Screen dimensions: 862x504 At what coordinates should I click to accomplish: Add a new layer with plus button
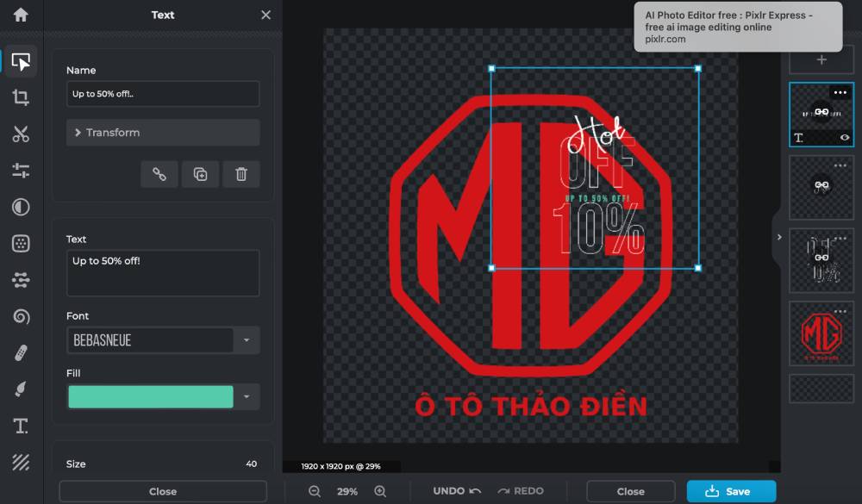(821, 60)
